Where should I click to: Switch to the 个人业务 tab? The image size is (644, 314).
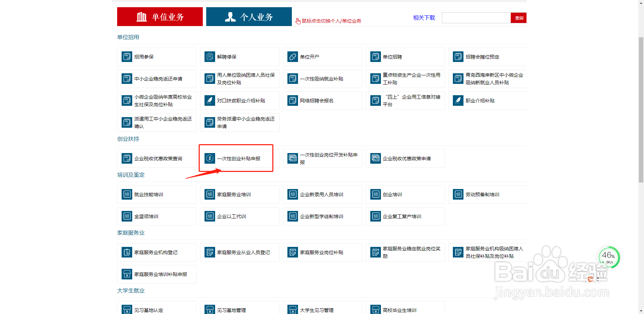249,17
